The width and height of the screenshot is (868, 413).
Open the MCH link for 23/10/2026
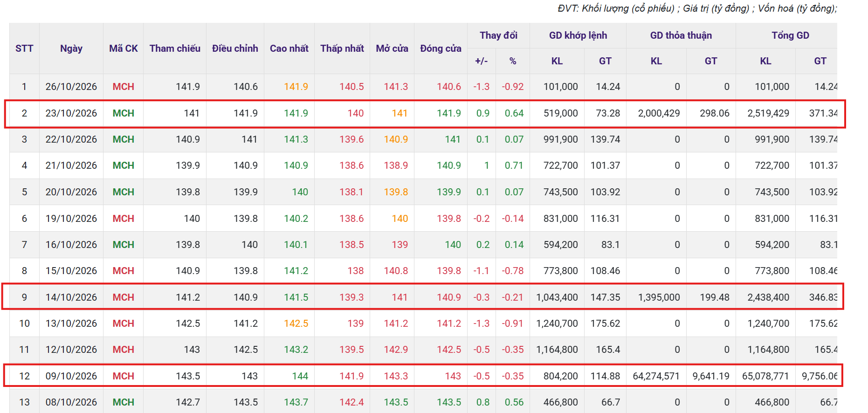click(123, 113)
